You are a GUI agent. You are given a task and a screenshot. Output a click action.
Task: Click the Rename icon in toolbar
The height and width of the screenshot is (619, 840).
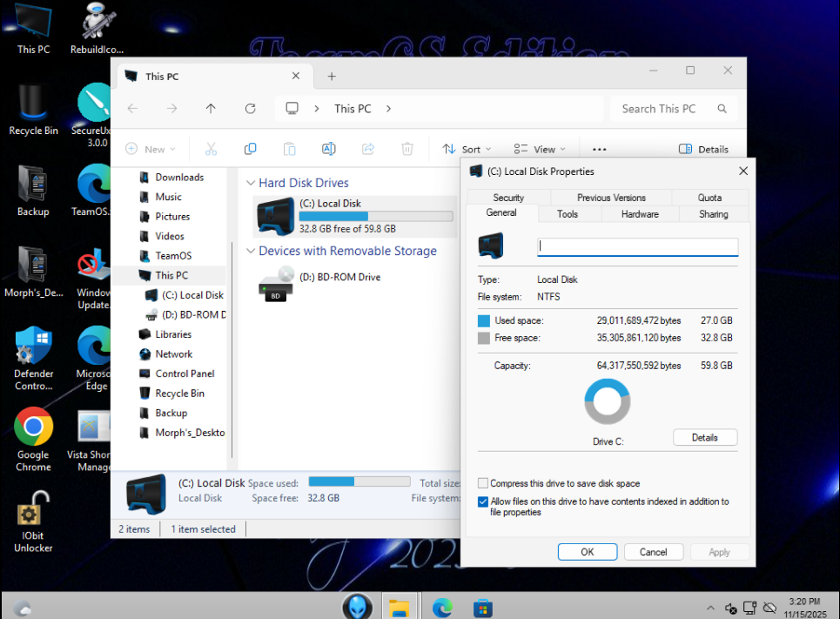[x=328, y=149]
